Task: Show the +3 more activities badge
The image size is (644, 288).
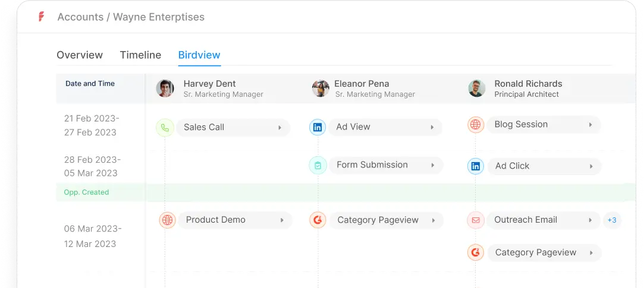Action: (612, 220)
